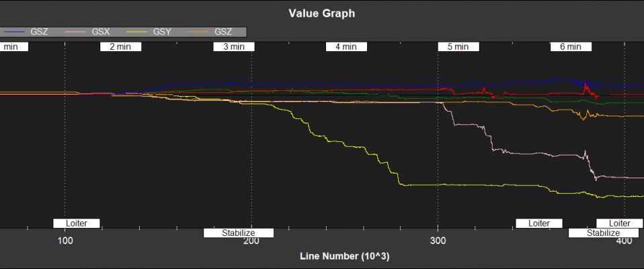Click the 4 min time marker
Screen dimensions: 644x269
pos(346,47)
